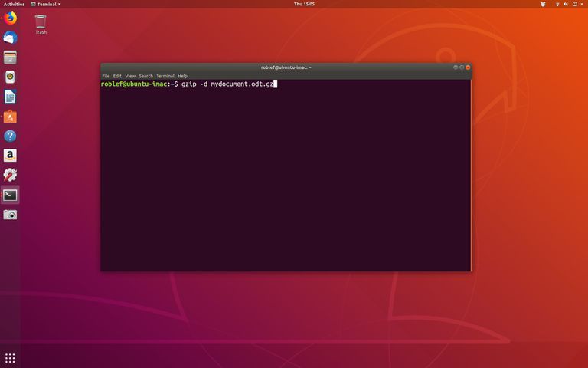
Task: Click the 'gzip -d mydocument.odt.gz' command text
Action: 227,84
